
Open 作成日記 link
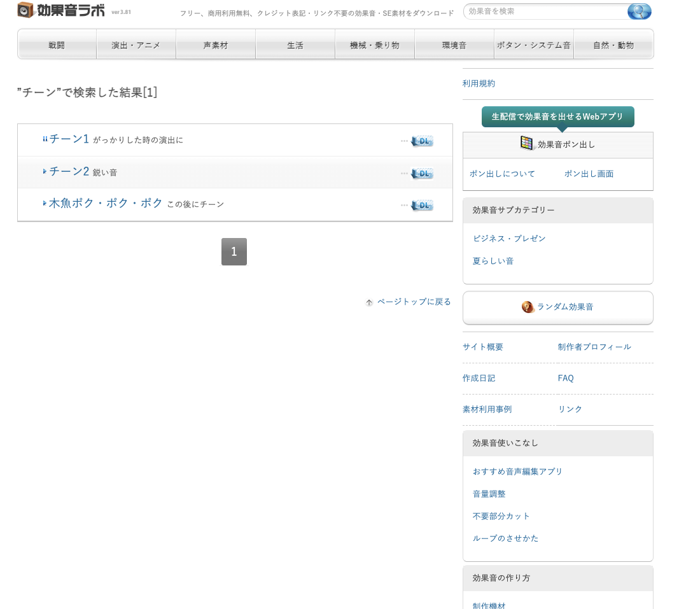(479, 378)
